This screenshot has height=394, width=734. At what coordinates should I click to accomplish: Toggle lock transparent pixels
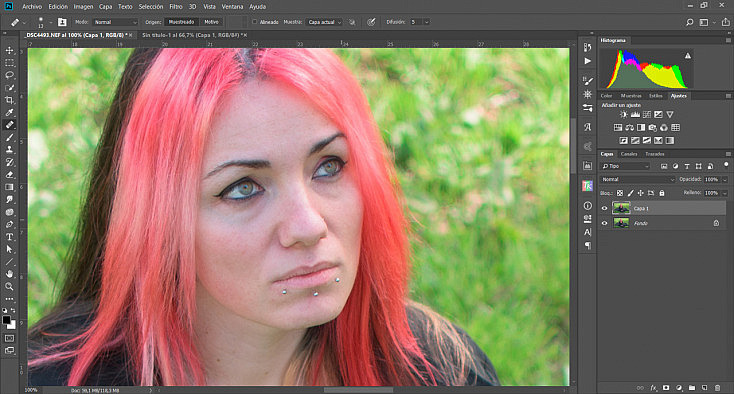620,193
